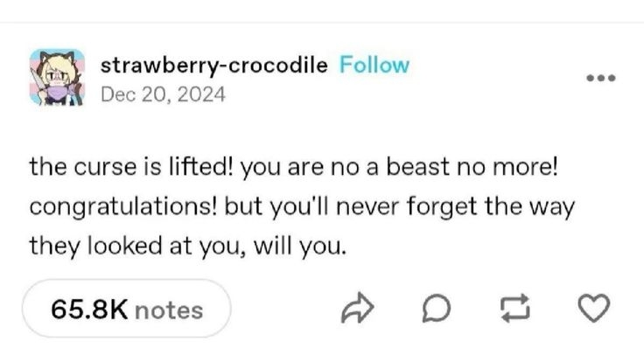Open the three-dot options menu

tap(601, 78)
